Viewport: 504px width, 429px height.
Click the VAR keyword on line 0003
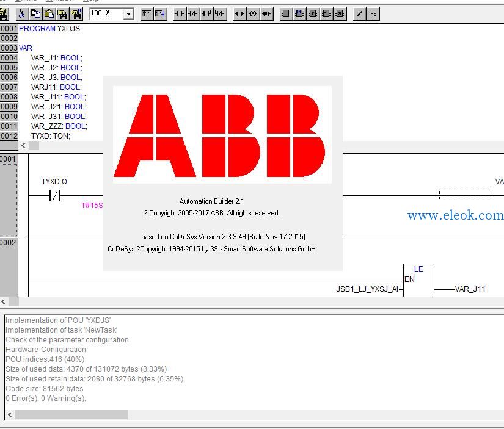click(26, 48)
